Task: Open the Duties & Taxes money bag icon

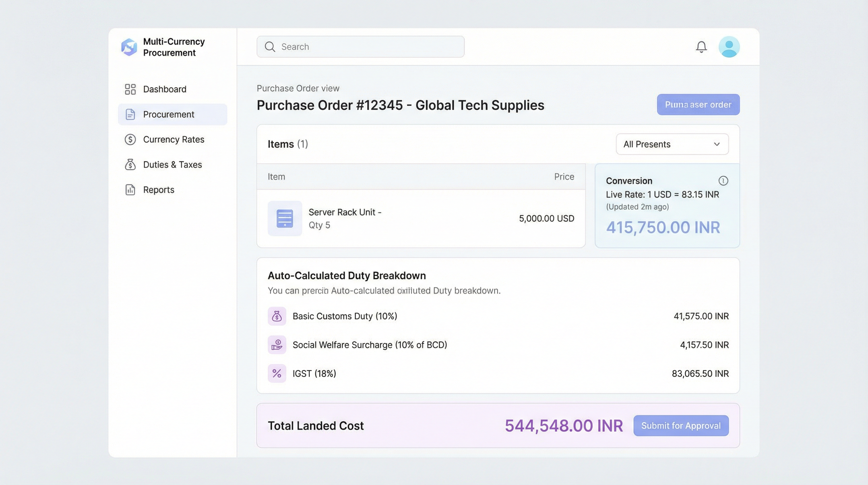Action: click(x=130, y=165)
